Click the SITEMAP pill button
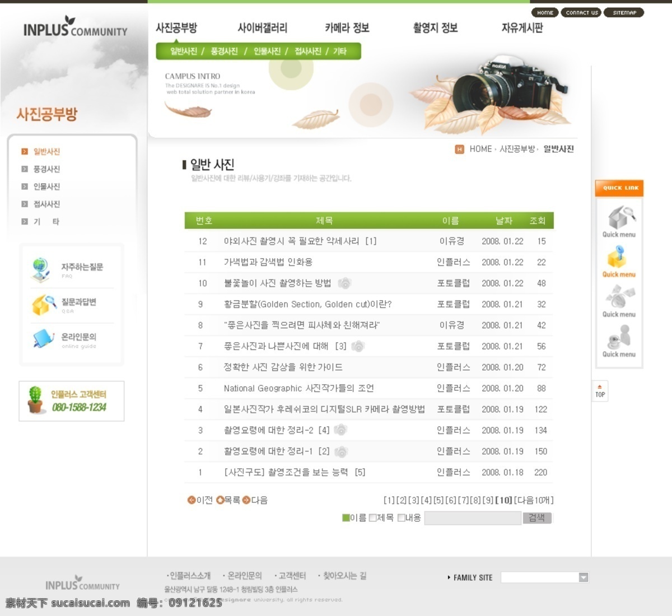672x616 pixels. pyautogui.click(x=624, y=12)
